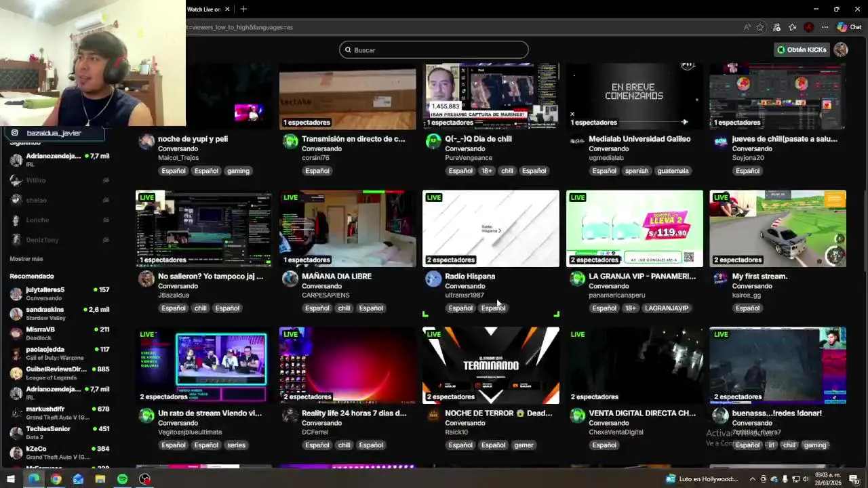
Task: Open paolaojedda Call of Duty channel
Action: pos(59,353)
